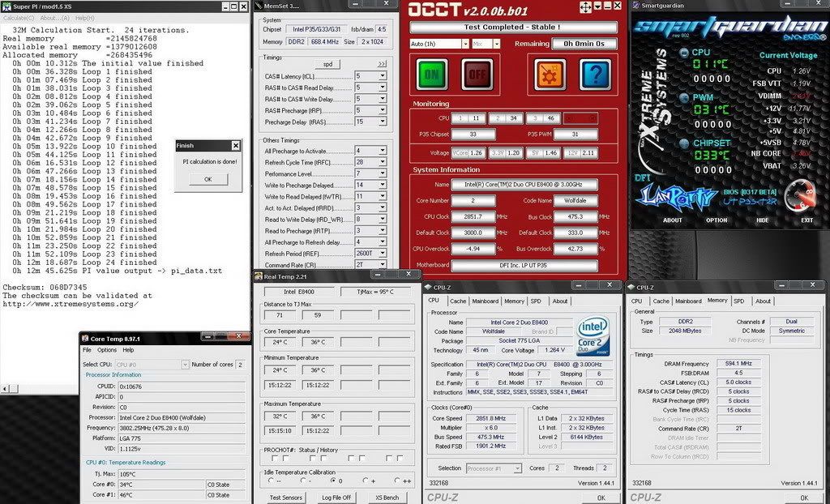Viewport: 830px width, 504px height.
Task: Click the round CHIPSET sensor icon in Smartguardian
Action: click(684, 143)
